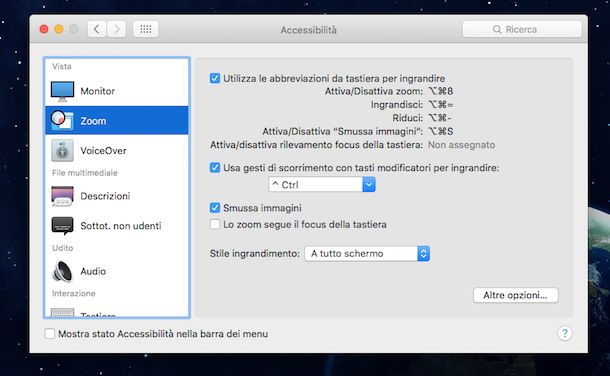Click the Accessibilità window title

[309, 30]
